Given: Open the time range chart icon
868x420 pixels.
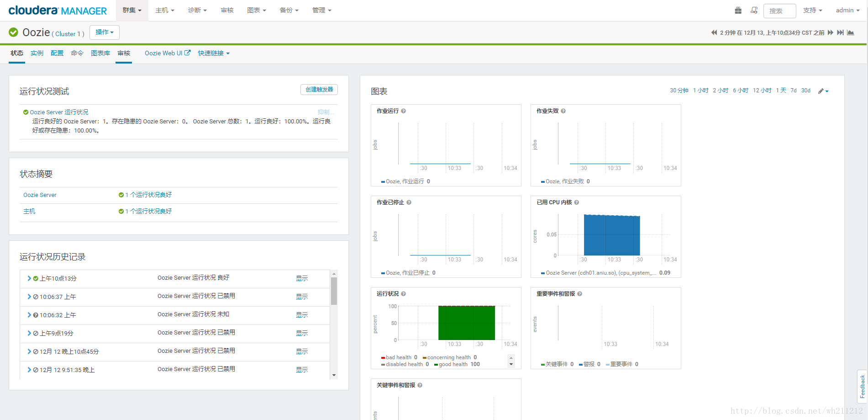Looking at the screenshot, I should tap(851, 32).
